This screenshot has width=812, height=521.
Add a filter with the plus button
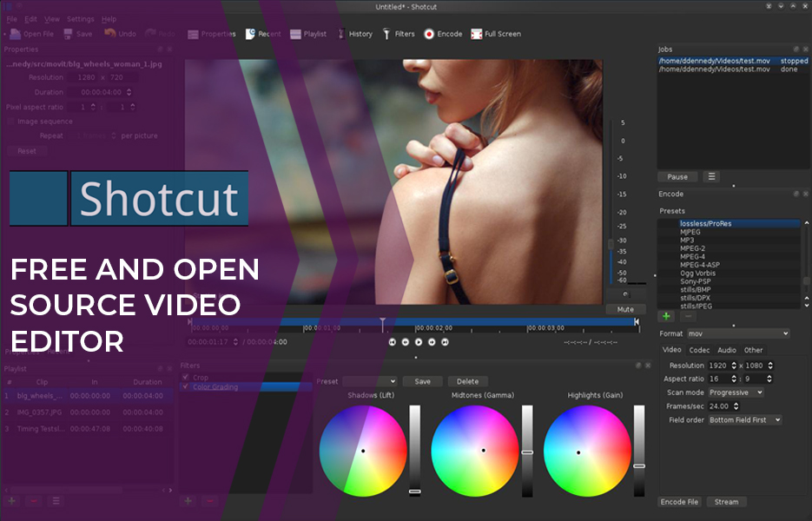click(x=188, y=501)
